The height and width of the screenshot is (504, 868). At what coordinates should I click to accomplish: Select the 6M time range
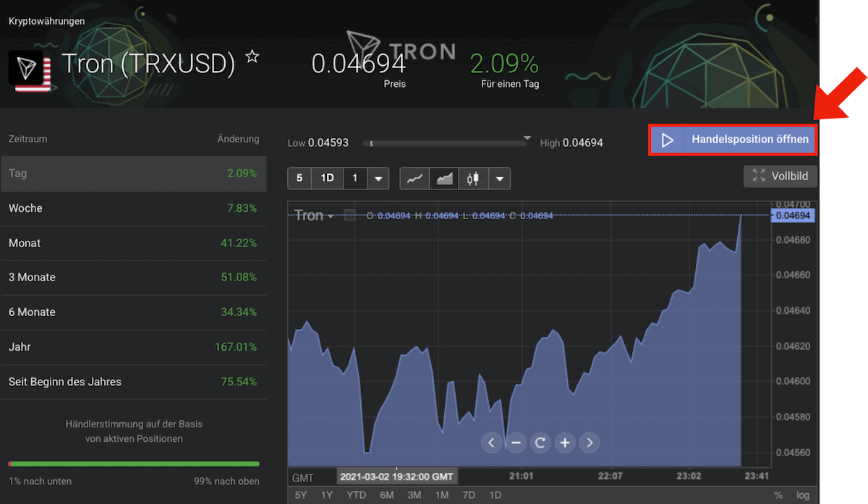[x=386, y=495]
